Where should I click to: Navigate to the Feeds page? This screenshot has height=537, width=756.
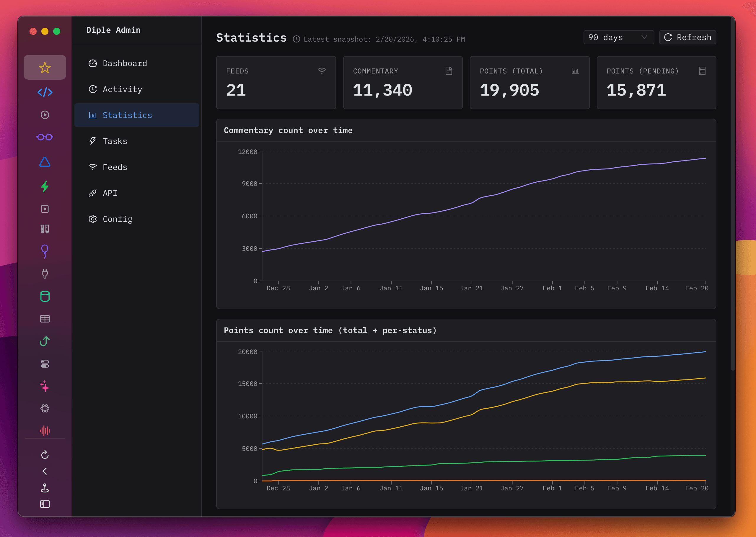(115, 167)
